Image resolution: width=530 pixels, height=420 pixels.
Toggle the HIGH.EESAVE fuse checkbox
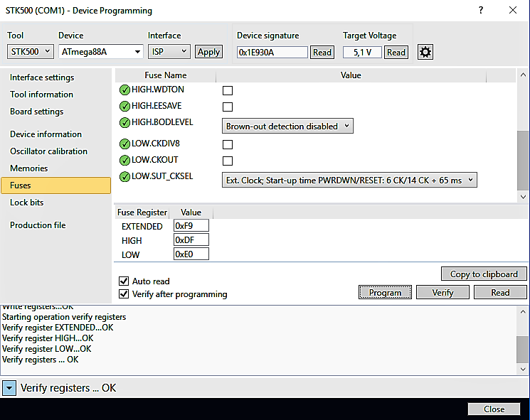(x=228, y=107)
